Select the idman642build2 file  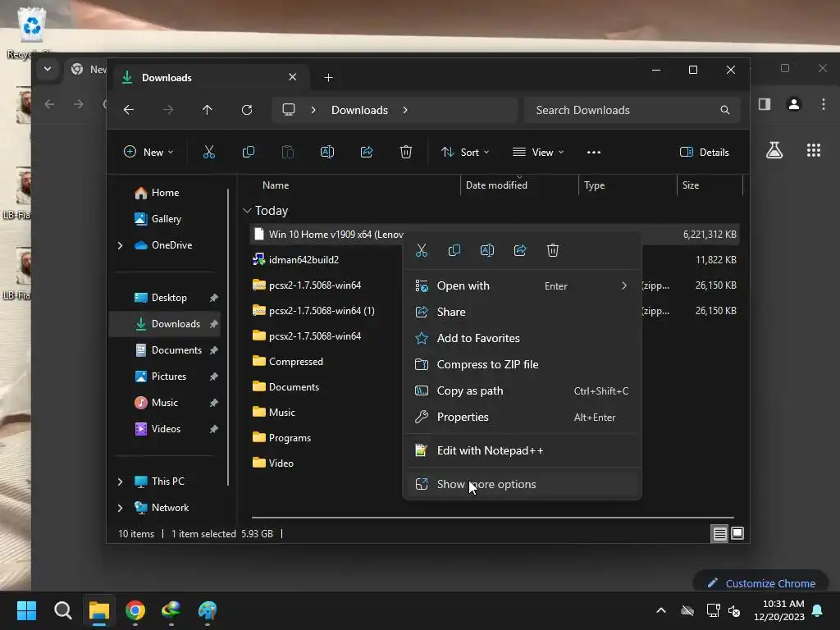304,260
